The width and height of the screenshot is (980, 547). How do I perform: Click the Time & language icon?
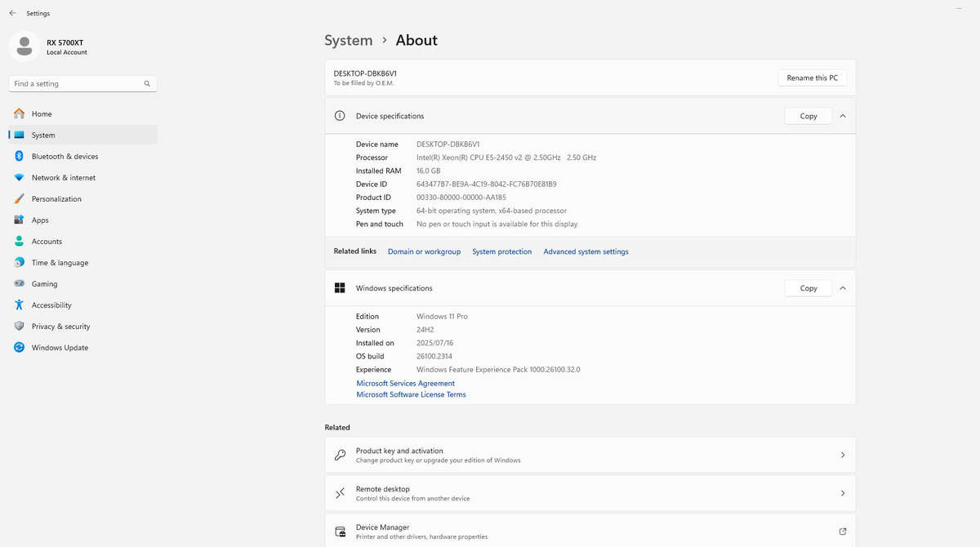click(x=19, y=263)
